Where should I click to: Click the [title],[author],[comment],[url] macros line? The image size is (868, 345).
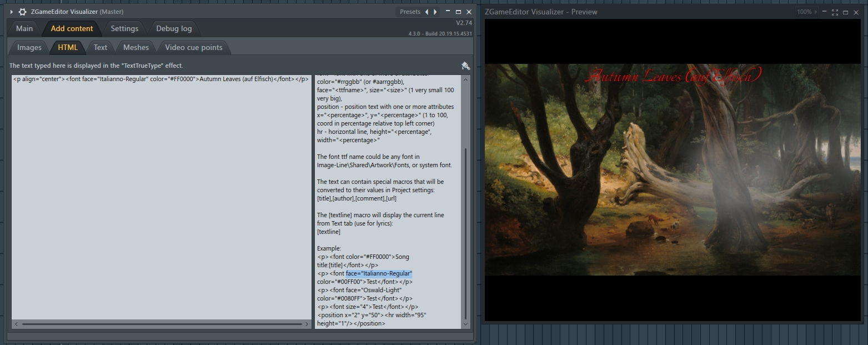point(357,198)
